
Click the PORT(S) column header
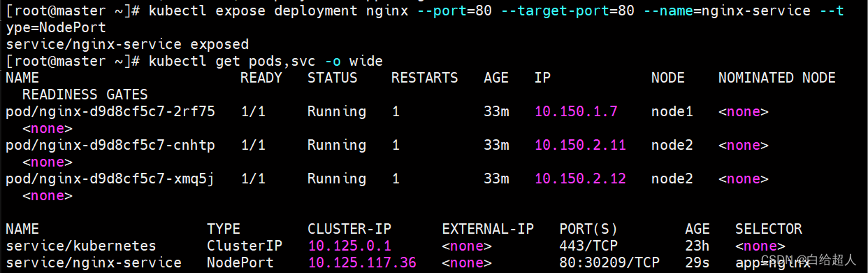pos(588,229)
